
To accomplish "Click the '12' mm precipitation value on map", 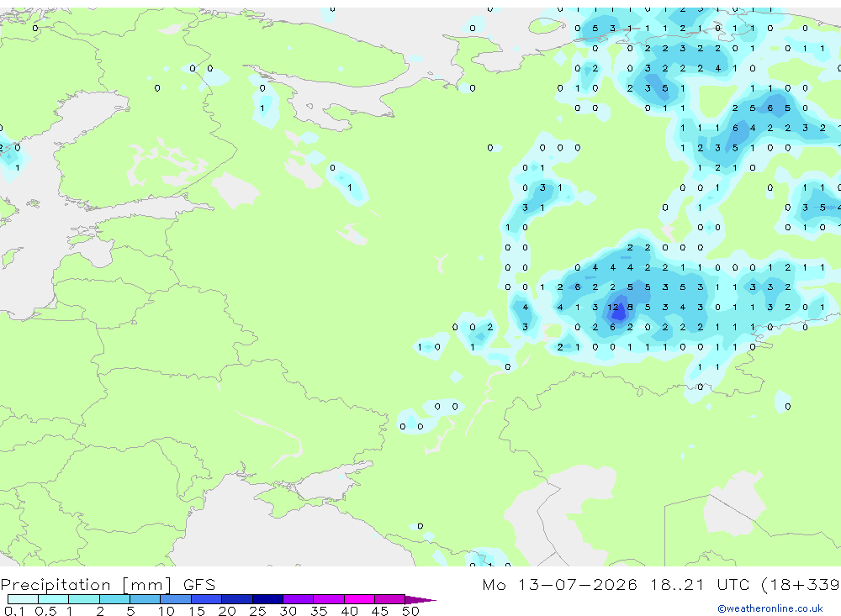I will [613, 308].
